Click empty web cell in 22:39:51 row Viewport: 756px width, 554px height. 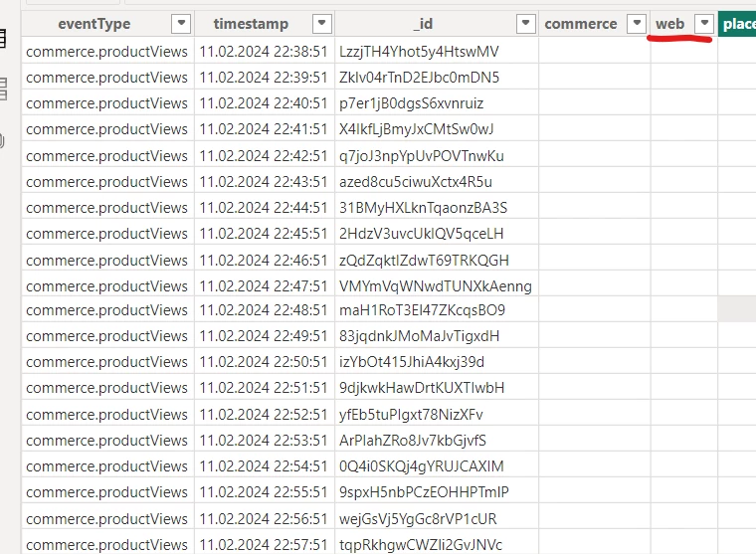click(684, 78)
